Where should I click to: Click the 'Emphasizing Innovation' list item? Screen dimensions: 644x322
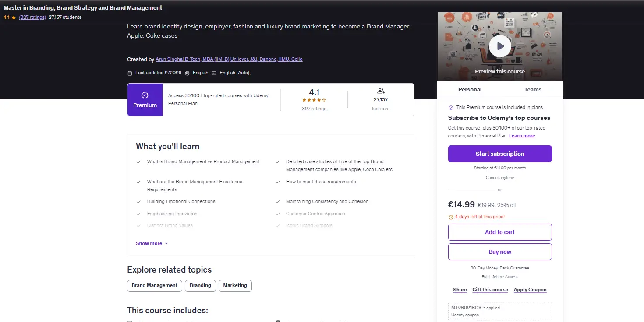point(172,214)
